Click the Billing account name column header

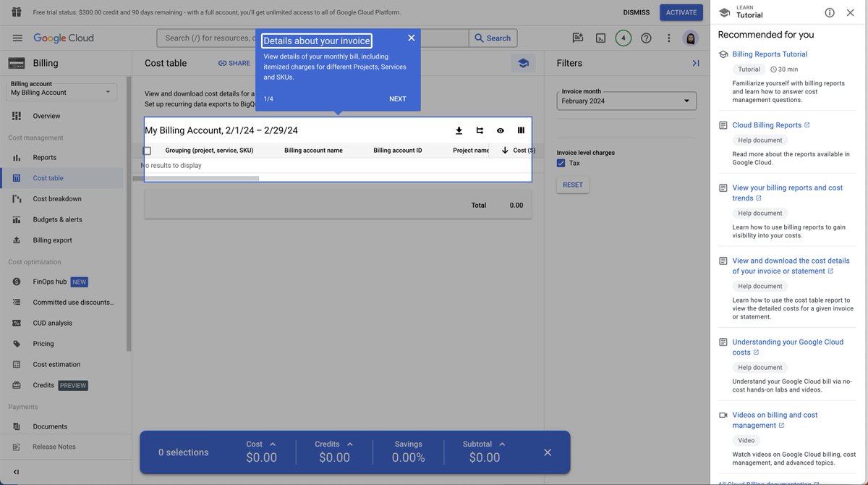coord(313,151)
